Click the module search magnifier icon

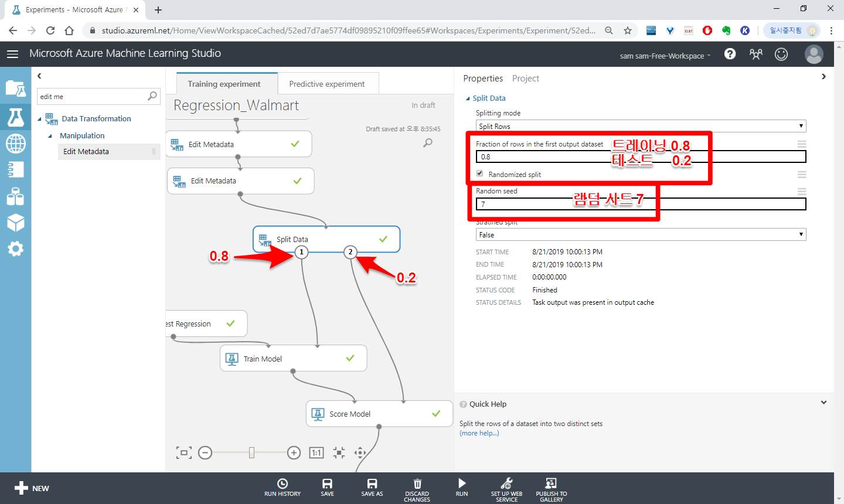click(x=152, y=96)
